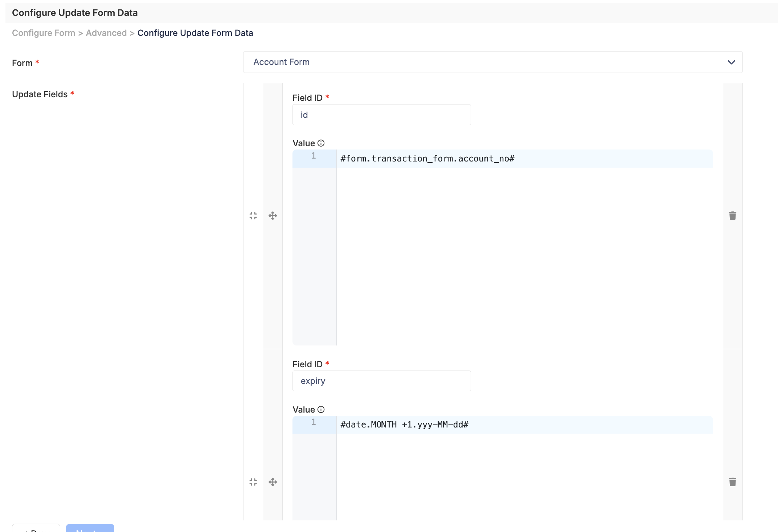Click move handle for id field row
Screen dimensions: 778x532
tap(273, 216)
